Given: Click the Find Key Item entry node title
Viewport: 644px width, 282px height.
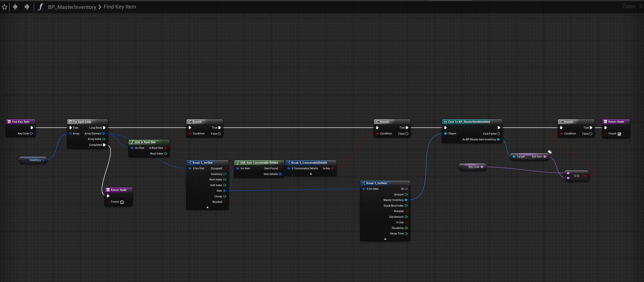Looking at the screenshot, I should (x=20, y=122).
